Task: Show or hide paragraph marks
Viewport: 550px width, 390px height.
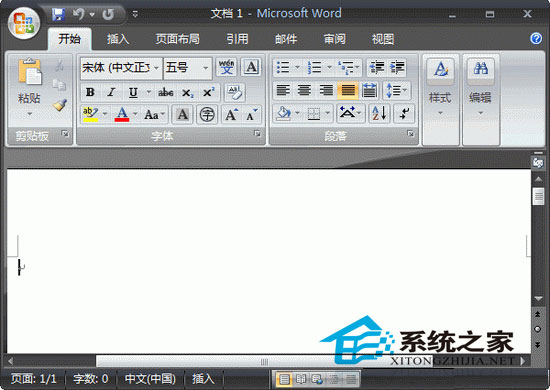Action: coord(404,113)
